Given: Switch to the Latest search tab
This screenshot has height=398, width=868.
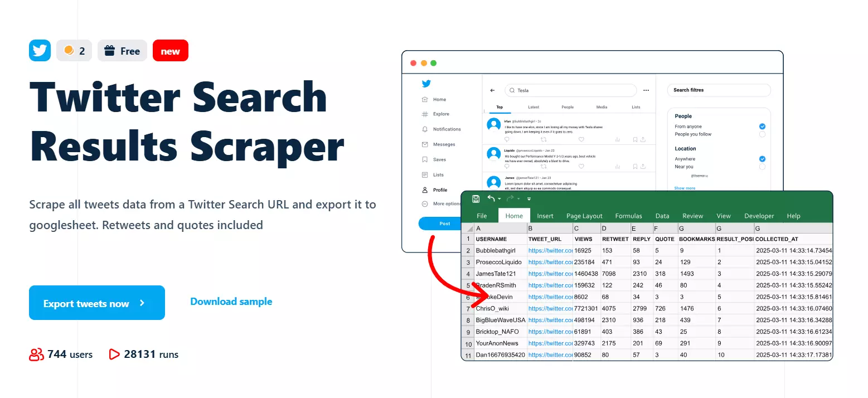Looking at the screenshot, I should click(534, 107).
